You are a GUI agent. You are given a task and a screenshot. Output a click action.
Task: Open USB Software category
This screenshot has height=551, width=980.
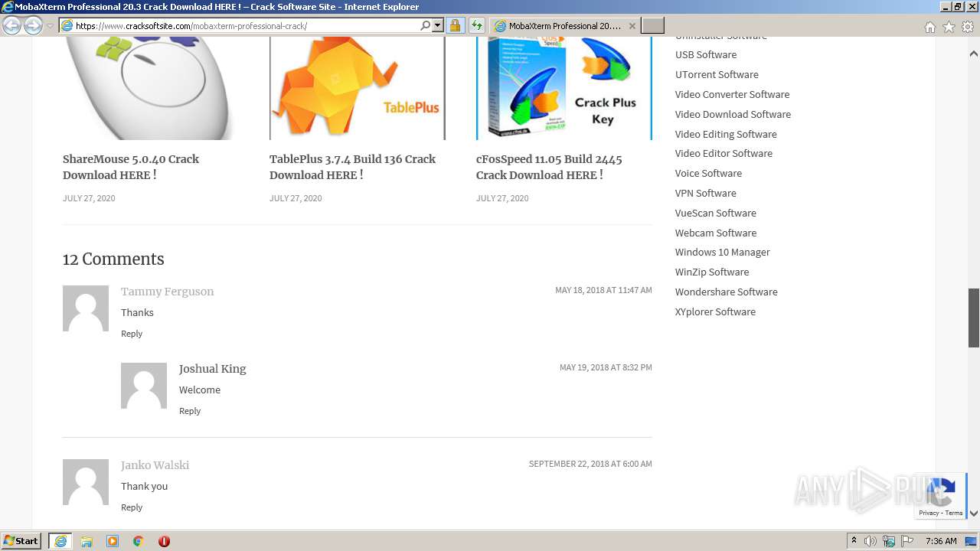click(x=706, y=55)
